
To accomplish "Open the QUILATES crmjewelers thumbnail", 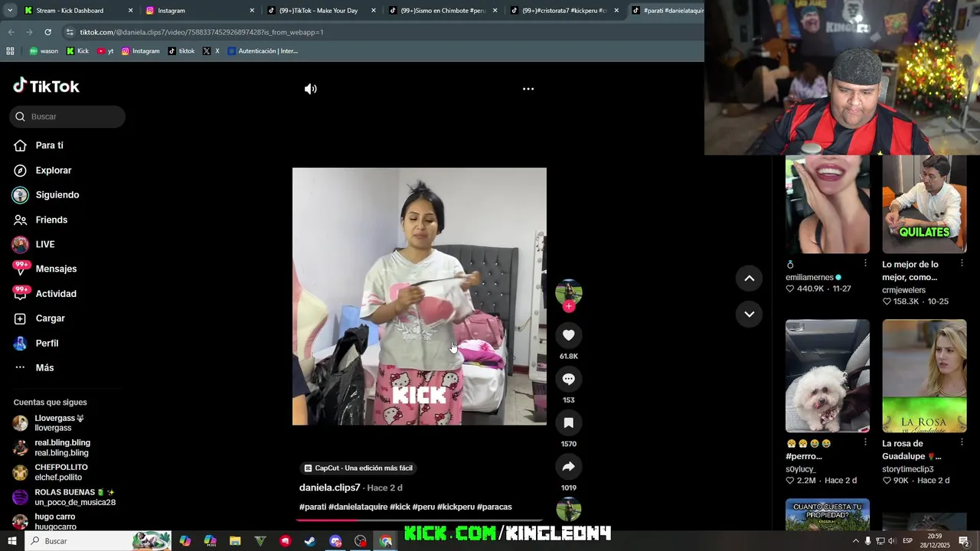I will tap(924, 204).
